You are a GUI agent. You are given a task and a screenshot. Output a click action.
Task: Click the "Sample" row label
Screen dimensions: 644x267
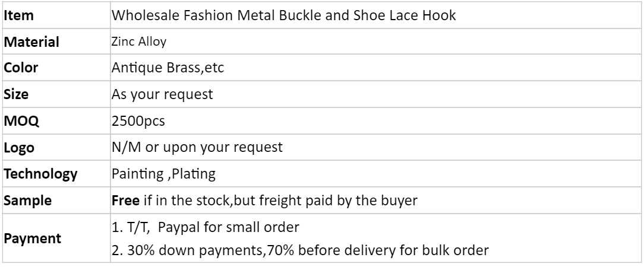[x=27, y=201]
